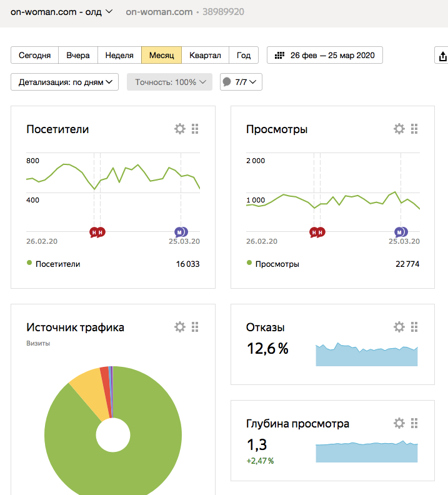This screenshot has width=448, height=495.
Task: Toggle Посетители legend series dot
Action: 29,263
